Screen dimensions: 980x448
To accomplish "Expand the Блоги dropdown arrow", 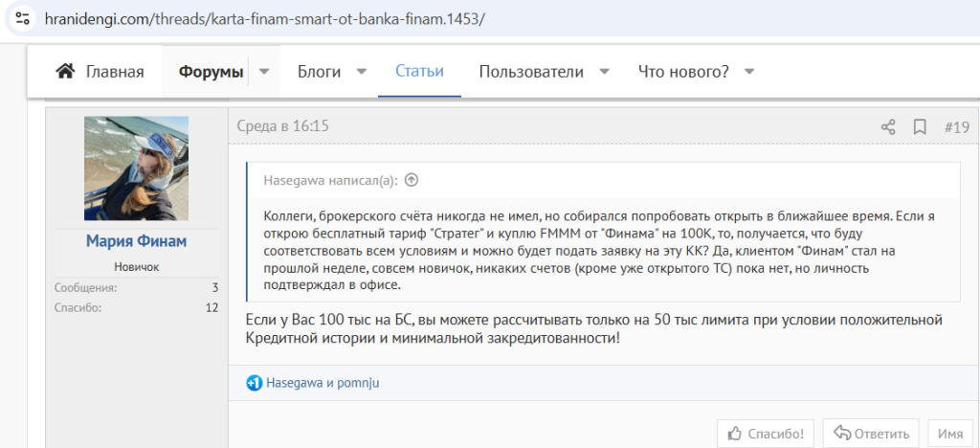I will point(361,72).
